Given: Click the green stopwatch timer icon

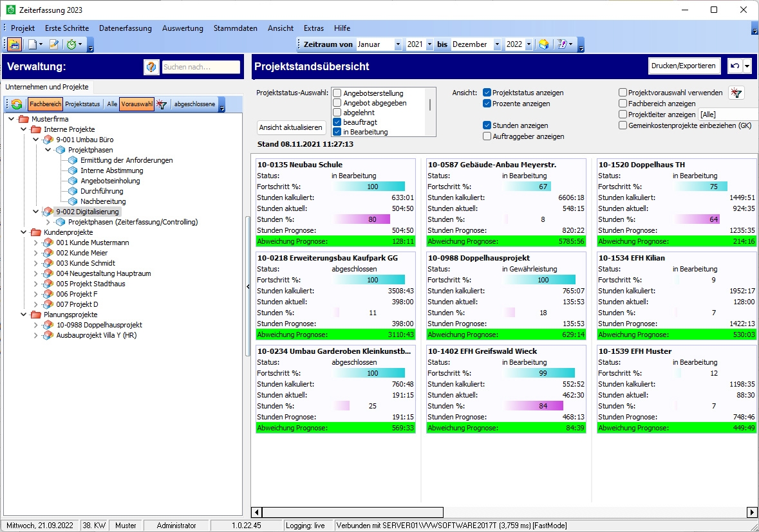Looking at the screenshot, I should (x=71, y=44).
